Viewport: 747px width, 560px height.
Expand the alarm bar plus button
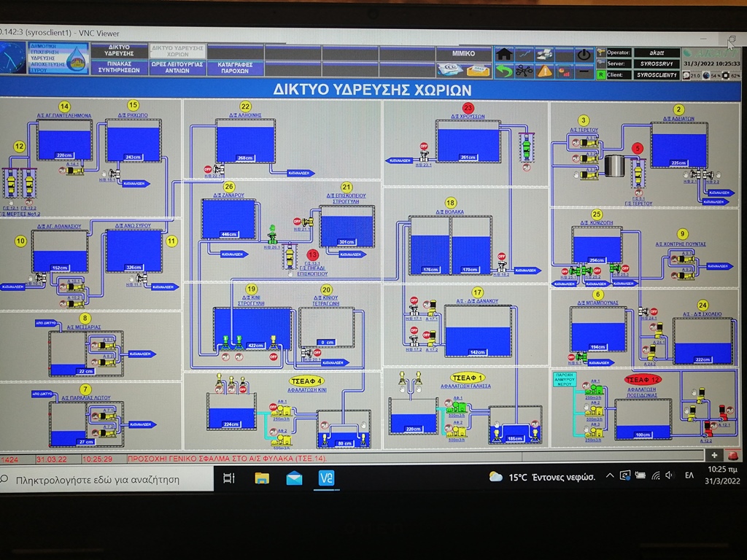click(x=715, y=455)
